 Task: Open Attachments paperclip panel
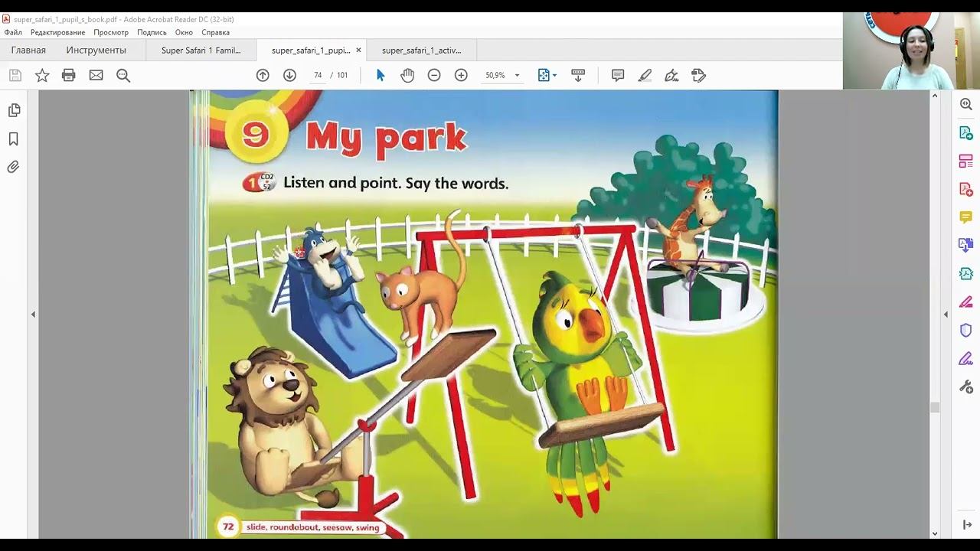14,167
